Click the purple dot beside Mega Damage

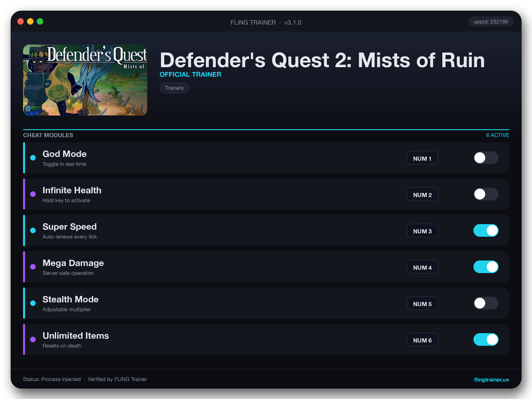pos(33,267)
